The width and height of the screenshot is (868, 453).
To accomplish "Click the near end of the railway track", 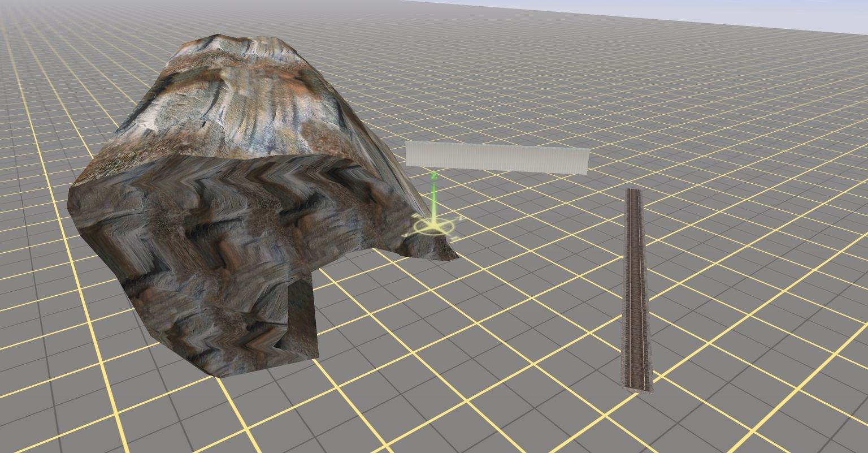I will pos(637,385).
